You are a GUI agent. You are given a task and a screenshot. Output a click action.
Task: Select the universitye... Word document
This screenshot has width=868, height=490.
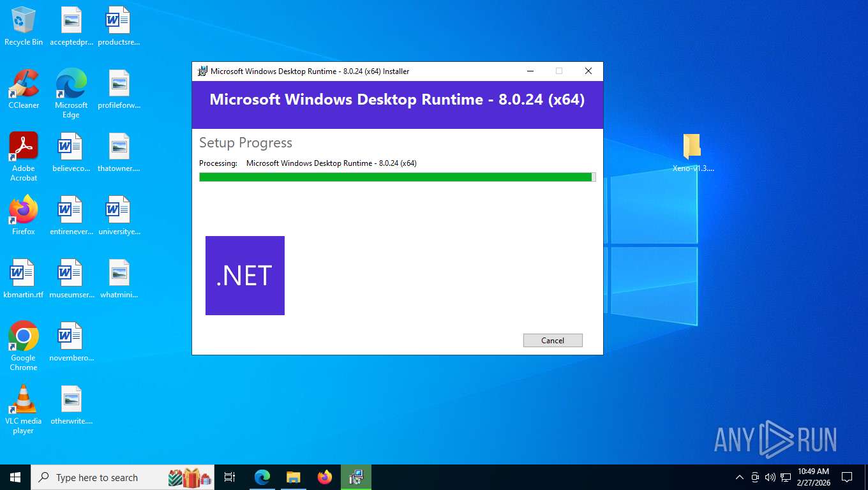point(119,216)
